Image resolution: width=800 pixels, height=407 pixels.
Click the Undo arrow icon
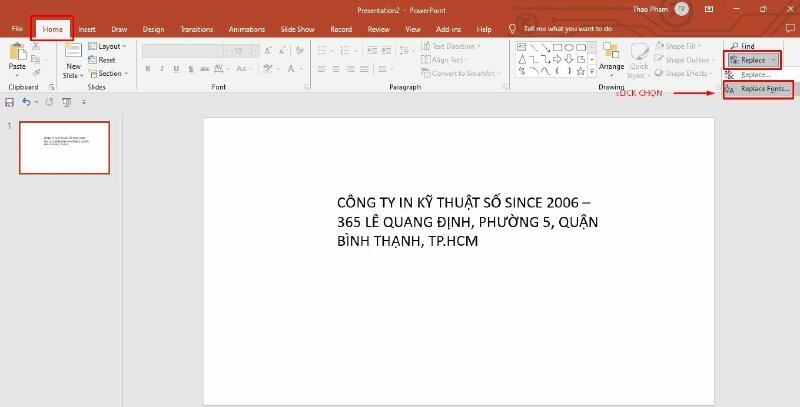26,103
